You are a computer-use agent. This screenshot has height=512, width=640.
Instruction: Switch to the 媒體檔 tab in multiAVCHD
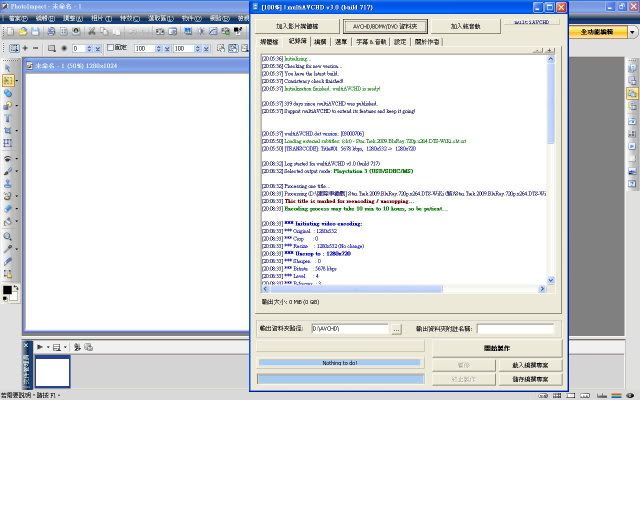pyautogui.click(x=269, y=42)
